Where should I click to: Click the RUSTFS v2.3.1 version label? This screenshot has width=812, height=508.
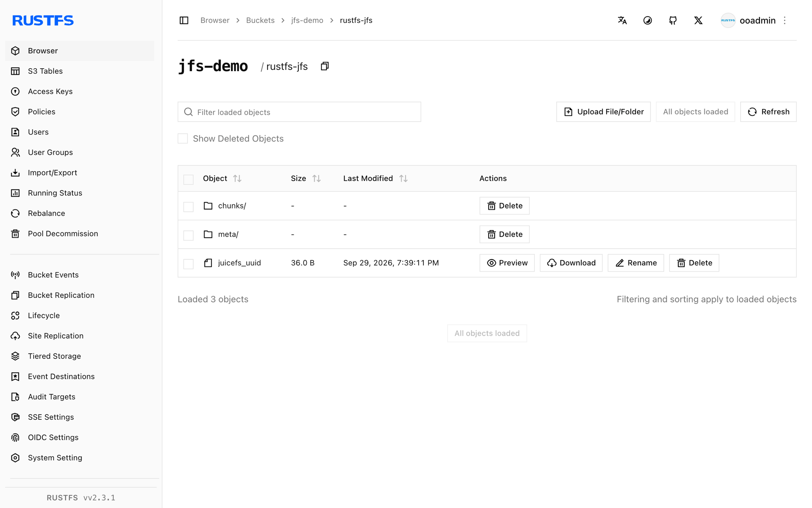(81, 497)
